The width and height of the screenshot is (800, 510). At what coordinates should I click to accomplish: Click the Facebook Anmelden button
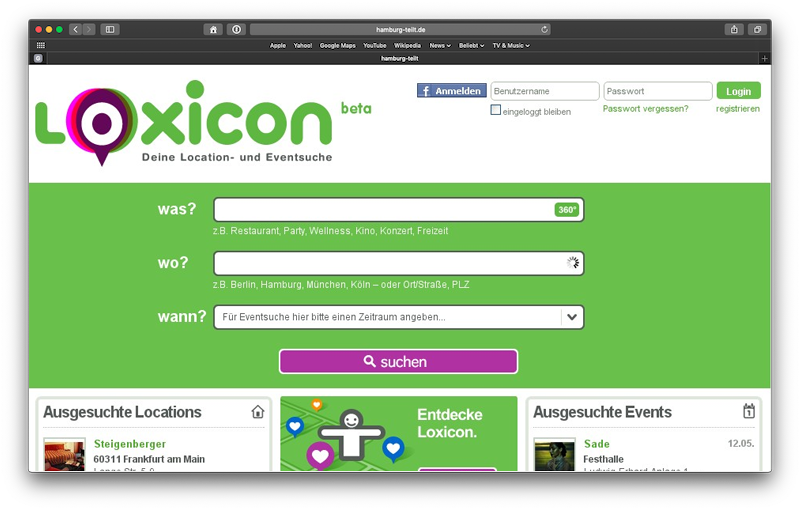(452, 91)
